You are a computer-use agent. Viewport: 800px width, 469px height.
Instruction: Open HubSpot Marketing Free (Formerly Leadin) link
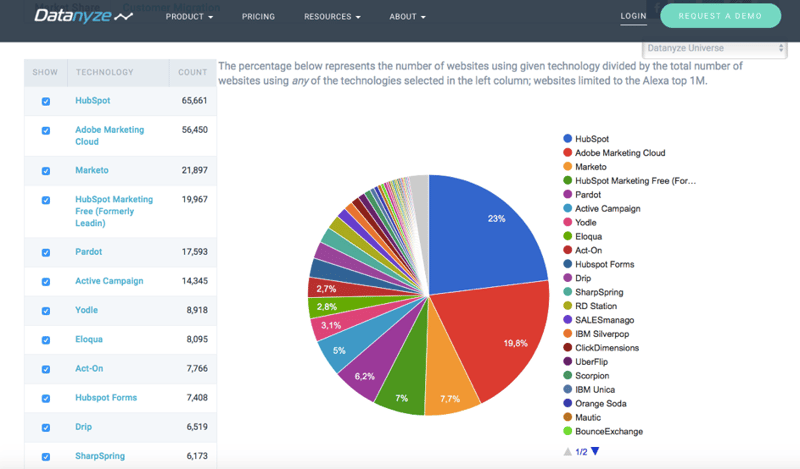(114, 211)
